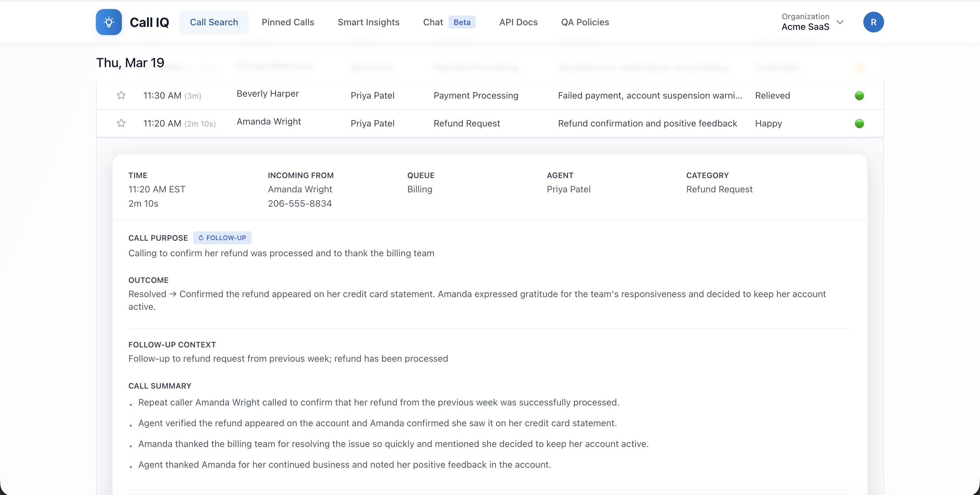Viewport: 980px width, 495px height.
Task: Click the Call IQ lightbulb logo
Action: [109, 22]
